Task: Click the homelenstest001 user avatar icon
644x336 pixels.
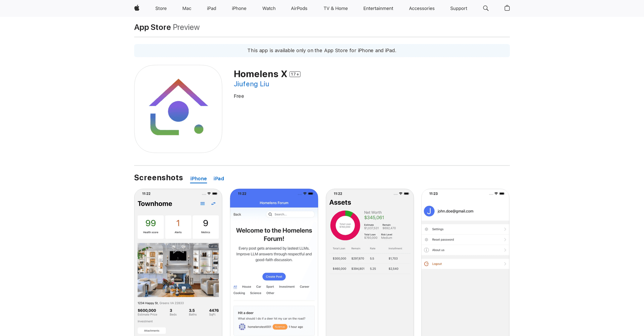Action: [242, 327]
